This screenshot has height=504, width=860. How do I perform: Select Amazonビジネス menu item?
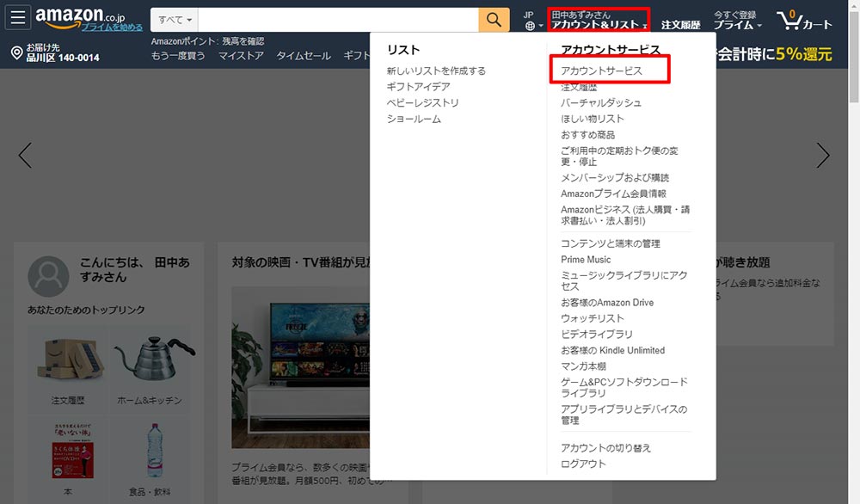coord(624,215)
